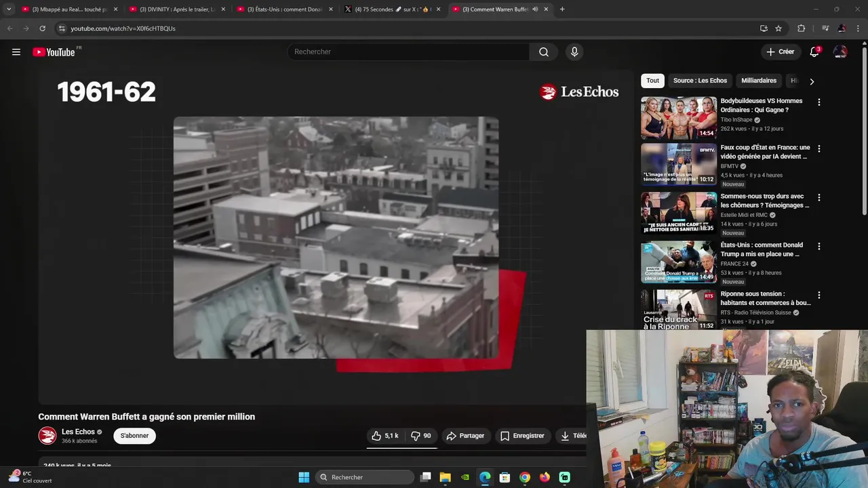
Task: Click the URL address bar
Action: (x=407, y=28)
